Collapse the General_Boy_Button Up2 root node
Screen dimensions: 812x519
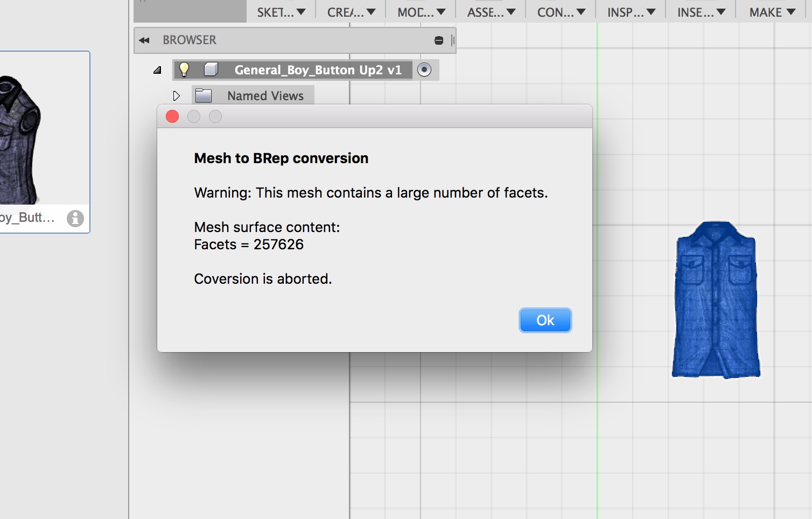click(x=157, y=70)
